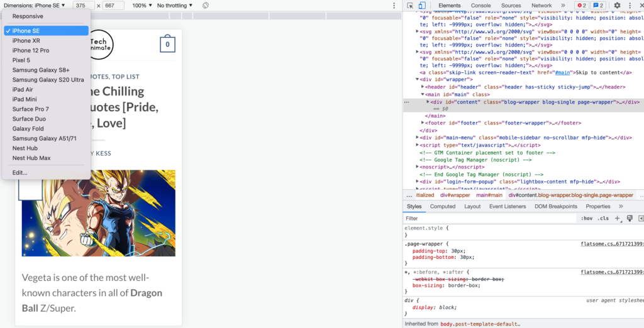
Task: Open the 100% zoom dropdown
Action: click(x=142, y=6)
